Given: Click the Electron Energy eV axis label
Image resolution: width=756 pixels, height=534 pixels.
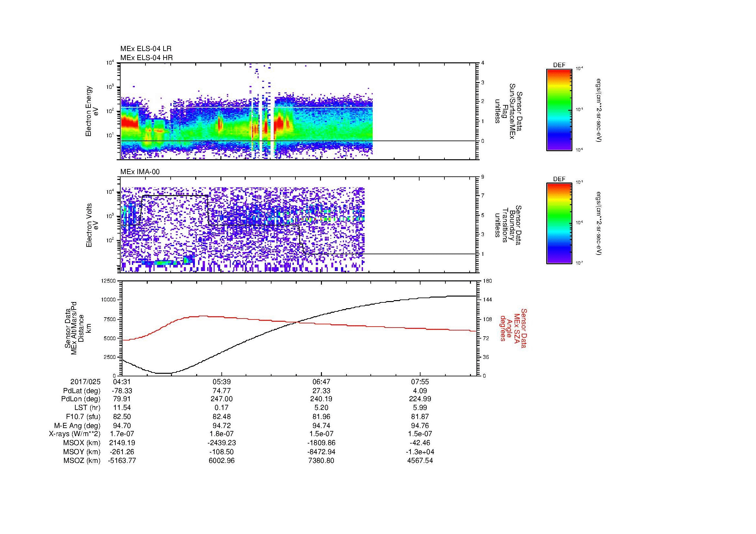Looking at the screenshot, I should point(92,111).
